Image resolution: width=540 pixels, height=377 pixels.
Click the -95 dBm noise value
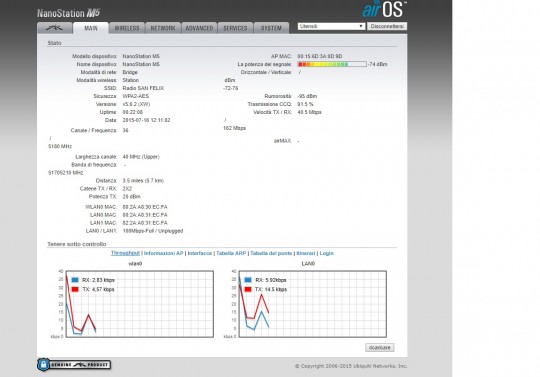point(307,96)
